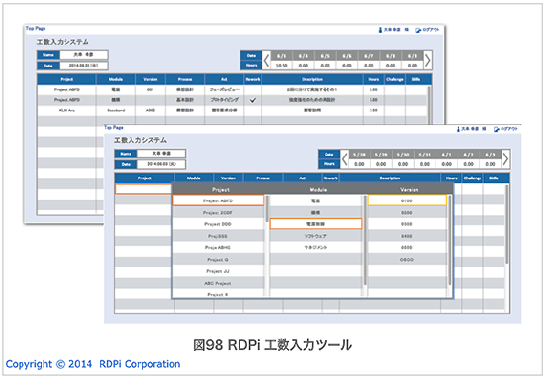Select the 5/28 date column in the front window
The width and height of the screenshot is (545, 377).
coord(359,155)
